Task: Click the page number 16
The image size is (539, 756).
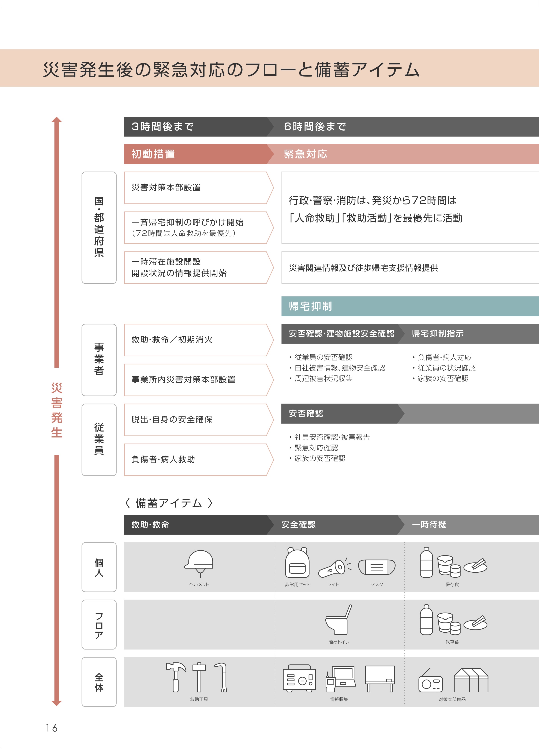Action: tap(52, 728)
